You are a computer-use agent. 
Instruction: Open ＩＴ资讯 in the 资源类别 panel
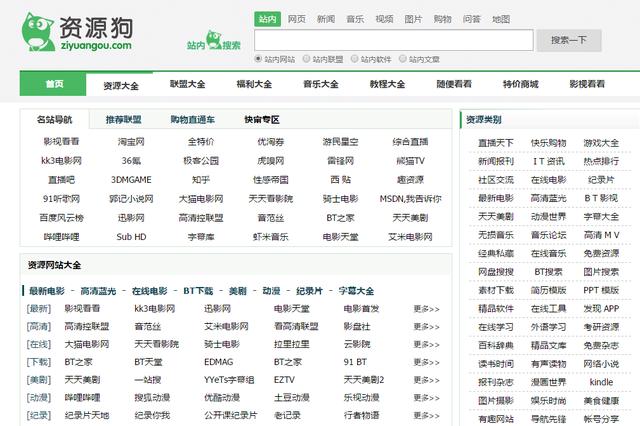coord(548,161)
